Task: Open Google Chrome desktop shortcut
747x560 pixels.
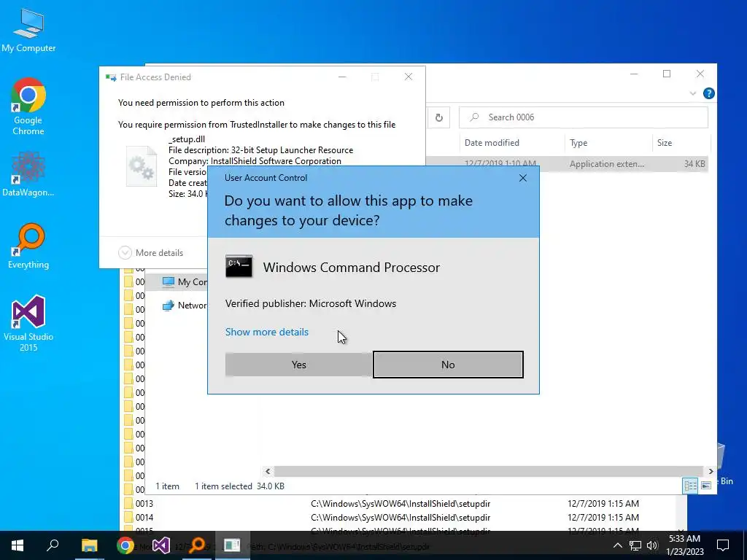Action: [28, 106]
